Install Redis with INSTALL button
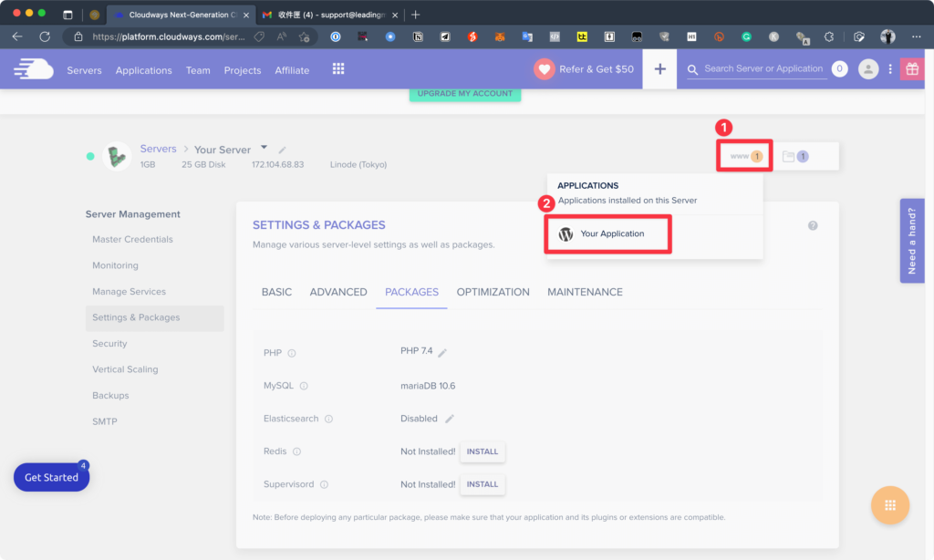This screenshot has width=934, height=560. (483, 451)
